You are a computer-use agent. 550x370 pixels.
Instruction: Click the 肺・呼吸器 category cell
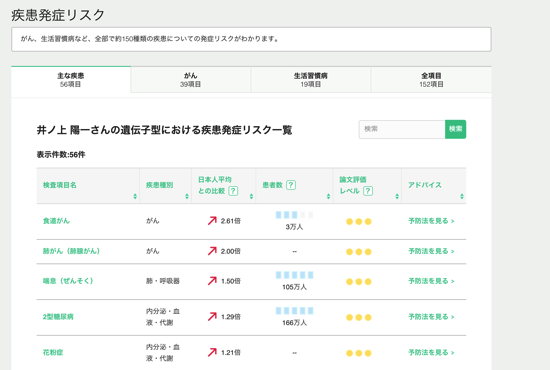coord(163,281)
